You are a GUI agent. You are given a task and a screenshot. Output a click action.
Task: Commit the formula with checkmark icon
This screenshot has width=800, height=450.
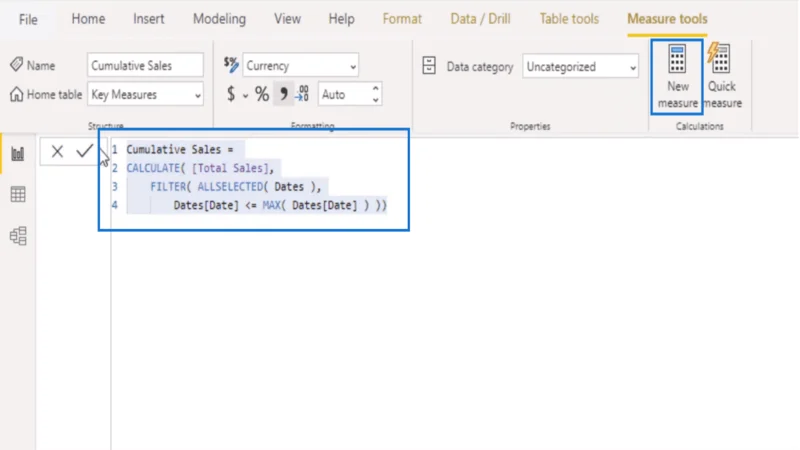[x=84, y=151]
